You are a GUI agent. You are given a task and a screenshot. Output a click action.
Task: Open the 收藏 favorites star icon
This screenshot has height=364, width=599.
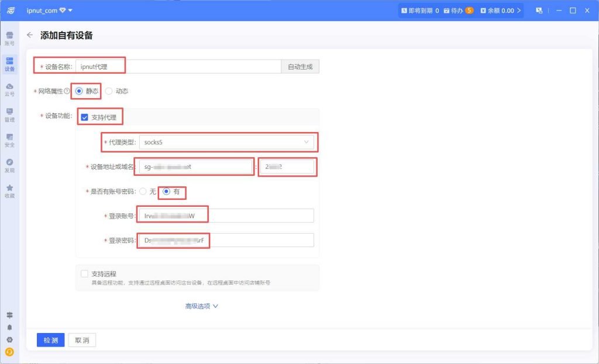[9, 191]
